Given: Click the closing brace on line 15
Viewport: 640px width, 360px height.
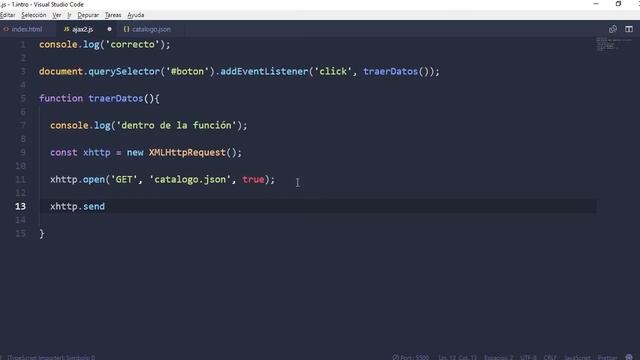Looking at the screenshot, I should click(42, 233).
